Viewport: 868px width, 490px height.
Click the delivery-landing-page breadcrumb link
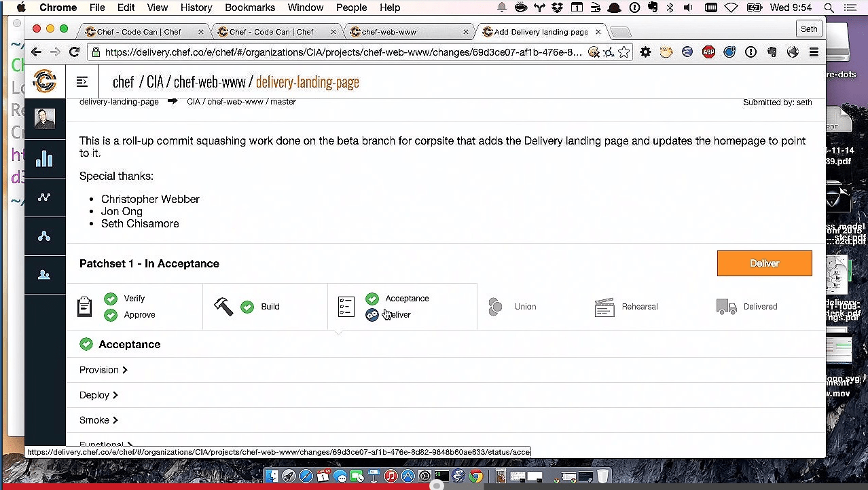click(308, 82)
